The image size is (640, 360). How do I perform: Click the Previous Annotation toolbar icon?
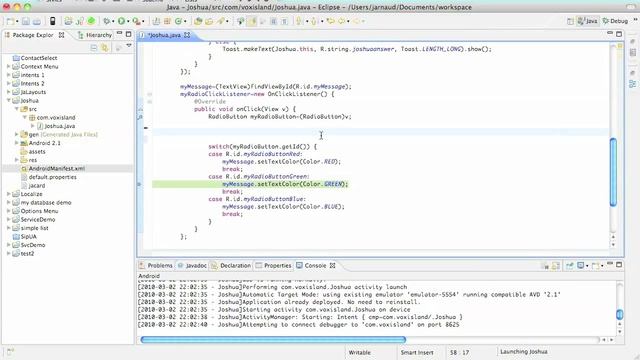(x=313, y=21)
